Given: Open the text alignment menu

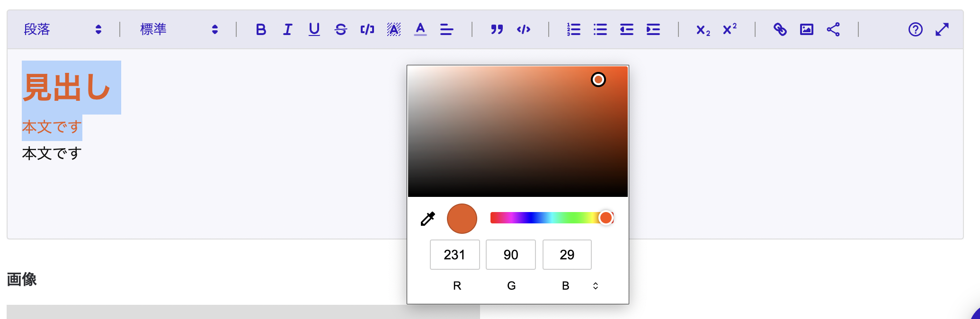Looking at the screenshot, I should [446, 29].
